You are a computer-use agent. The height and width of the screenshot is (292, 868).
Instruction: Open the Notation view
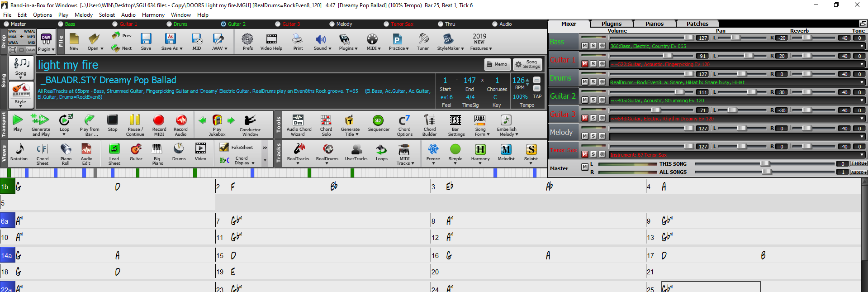point(19,153)
